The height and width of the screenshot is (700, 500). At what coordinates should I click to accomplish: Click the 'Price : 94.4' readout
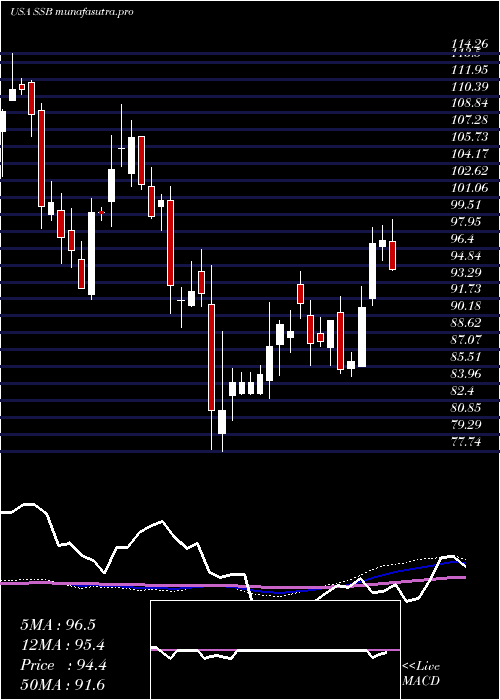(x=63, y=665)
